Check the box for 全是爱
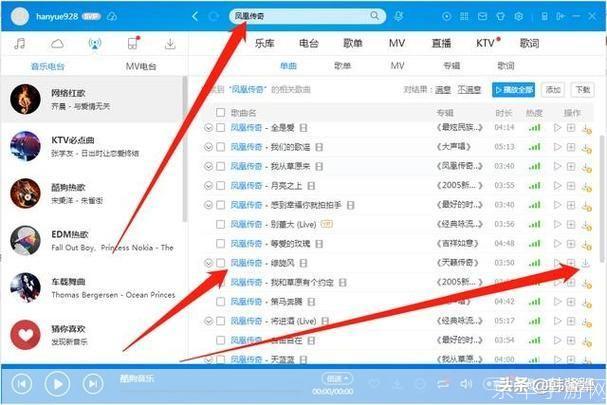 220,127
